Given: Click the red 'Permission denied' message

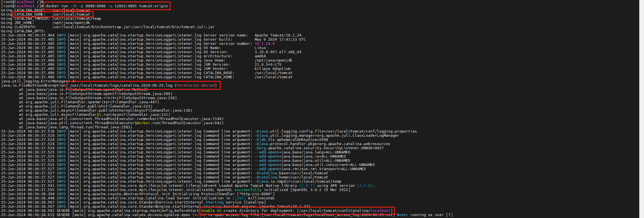Looking at the screenshot, I should point(196,85).
